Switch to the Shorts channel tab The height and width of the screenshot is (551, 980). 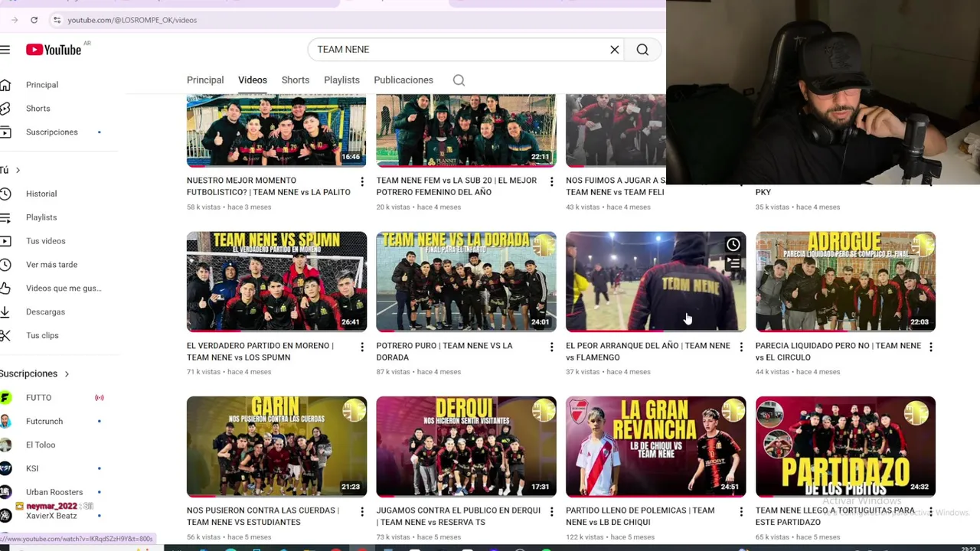(296, 80)
